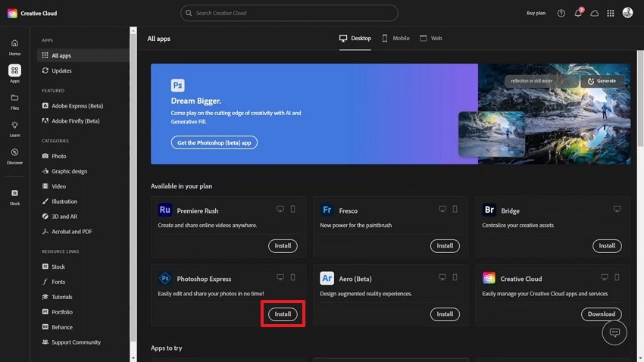Check cloud sync status icon
Screen dimensions: 644x362
tap(594, 13)
